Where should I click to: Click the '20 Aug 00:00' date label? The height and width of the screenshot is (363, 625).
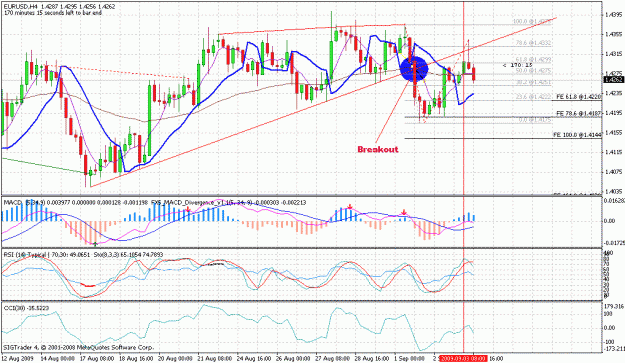[x=175, y=359]
